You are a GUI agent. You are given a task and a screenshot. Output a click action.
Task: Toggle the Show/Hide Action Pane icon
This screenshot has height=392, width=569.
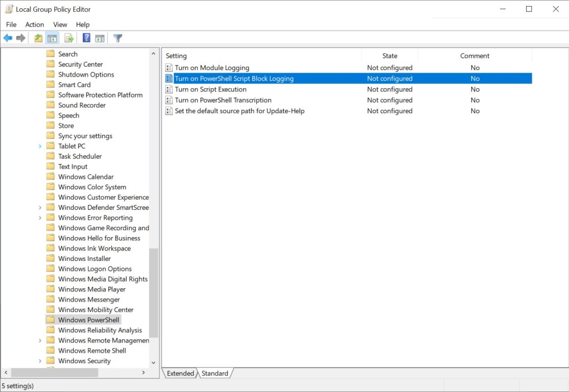(100, 38)
